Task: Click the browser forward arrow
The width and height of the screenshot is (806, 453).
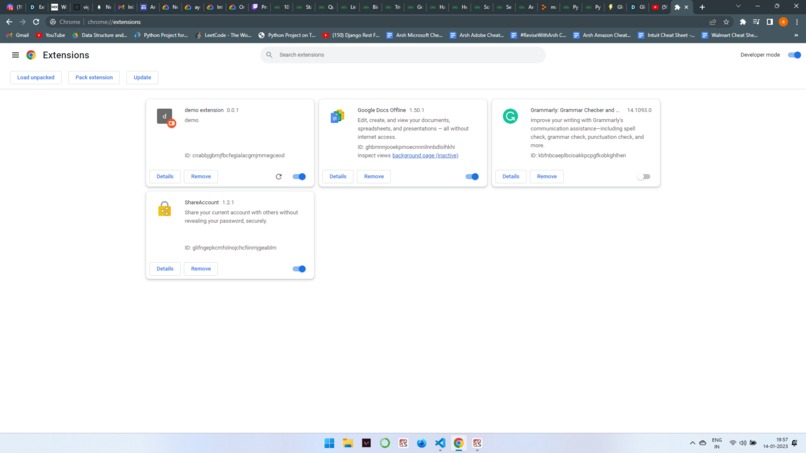Action: click(22, 22)
